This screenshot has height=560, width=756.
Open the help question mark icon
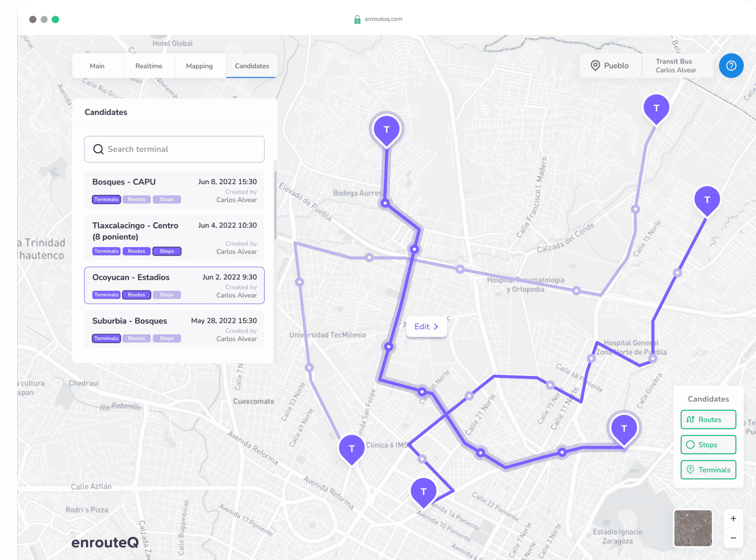(x=731, y=65)
